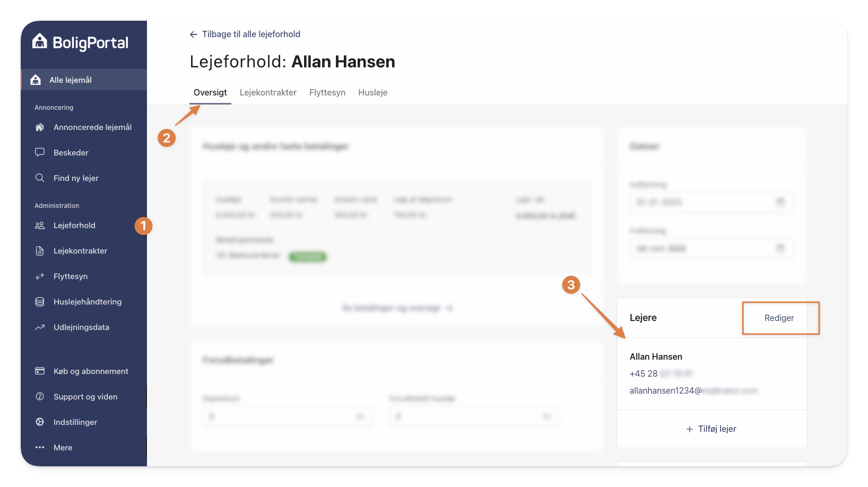Image resolution: width=868 pixels, height=487 pixels.
Task: Expand the Mere three-dots menu
Action: [40, 447]
